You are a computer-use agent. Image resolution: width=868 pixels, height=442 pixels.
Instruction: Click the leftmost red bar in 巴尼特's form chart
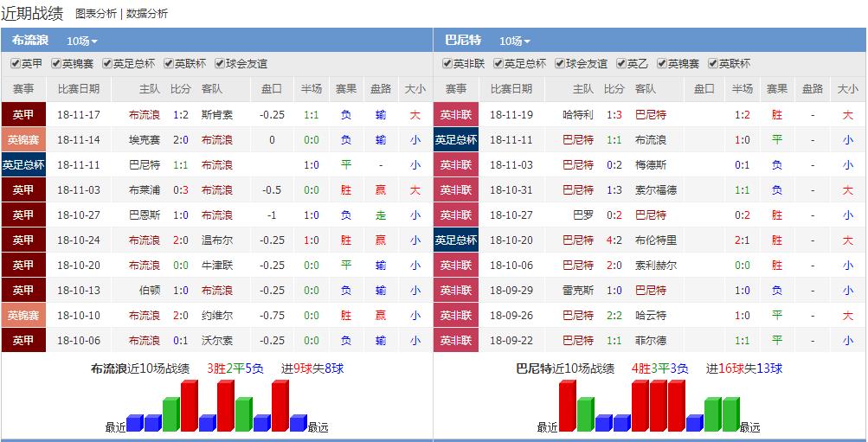567,406
